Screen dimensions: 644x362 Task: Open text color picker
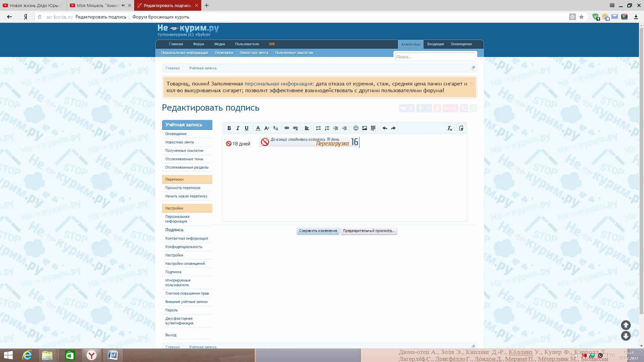258,128
